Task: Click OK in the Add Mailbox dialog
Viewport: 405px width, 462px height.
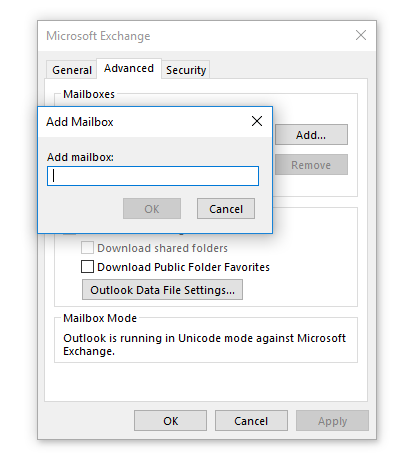Action: click(152, 209)
